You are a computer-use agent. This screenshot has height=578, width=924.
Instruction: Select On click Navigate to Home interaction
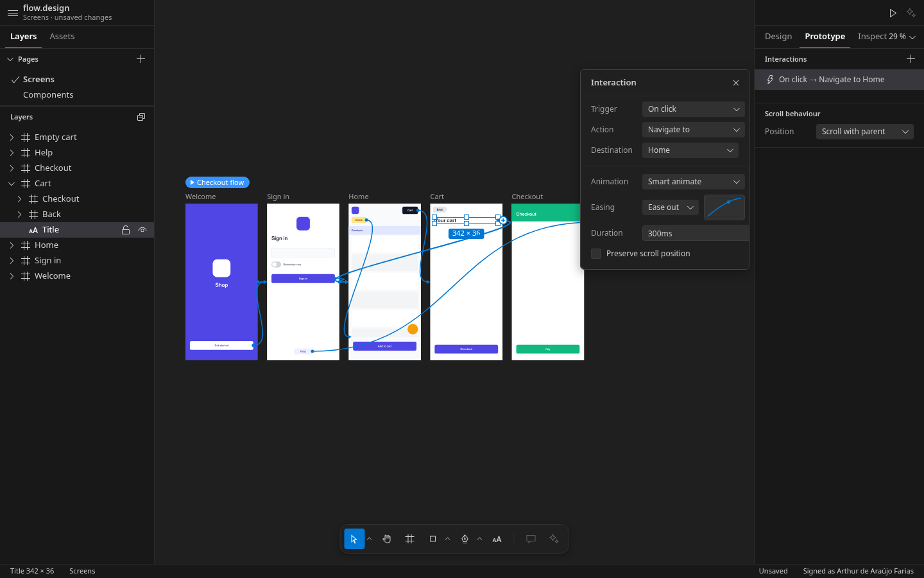click(x=839, y=80)
